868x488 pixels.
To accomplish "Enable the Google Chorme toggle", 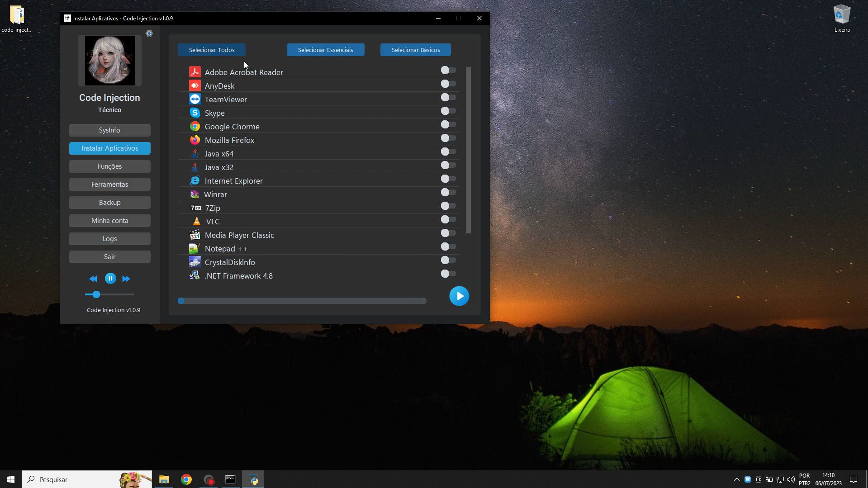I will tap(448, 124).
